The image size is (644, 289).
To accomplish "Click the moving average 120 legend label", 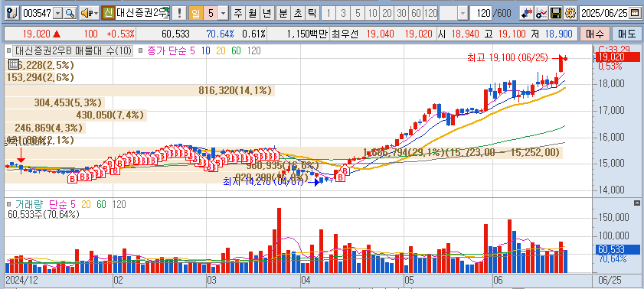I will (x=254, y=51).
